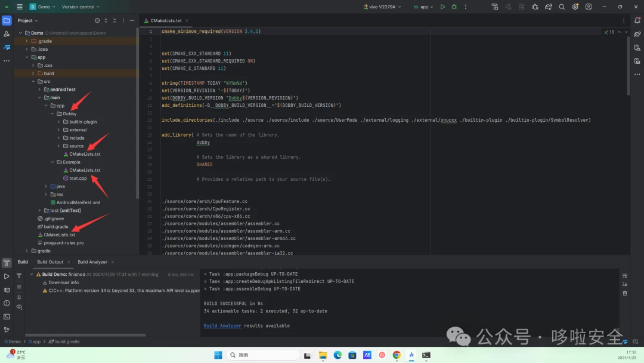Select the Demo breadcrumb in status bar

[13, 342]
